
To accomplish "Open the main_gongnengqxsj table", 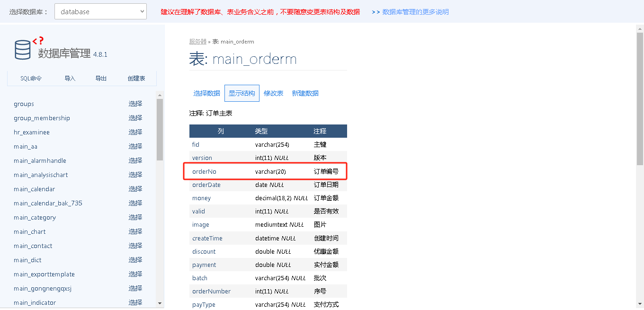I will pyautogui.click(x=43, y=289).
